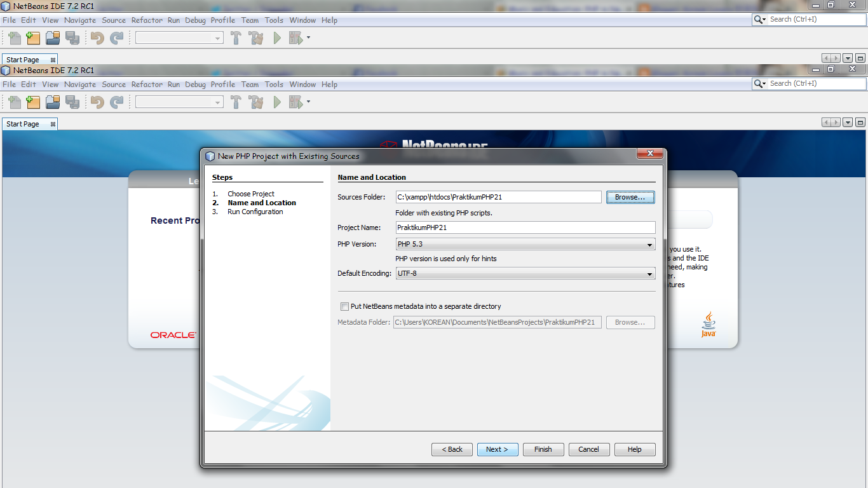Maximize editor area in lower window

coord(860,123)
